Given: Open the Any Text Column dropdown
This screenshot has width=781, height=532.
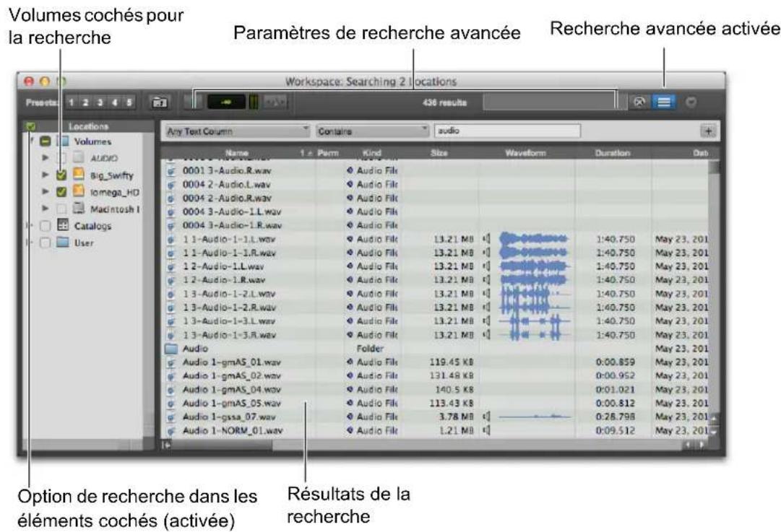Looking at the screenshot, I should tap(238, 131).
